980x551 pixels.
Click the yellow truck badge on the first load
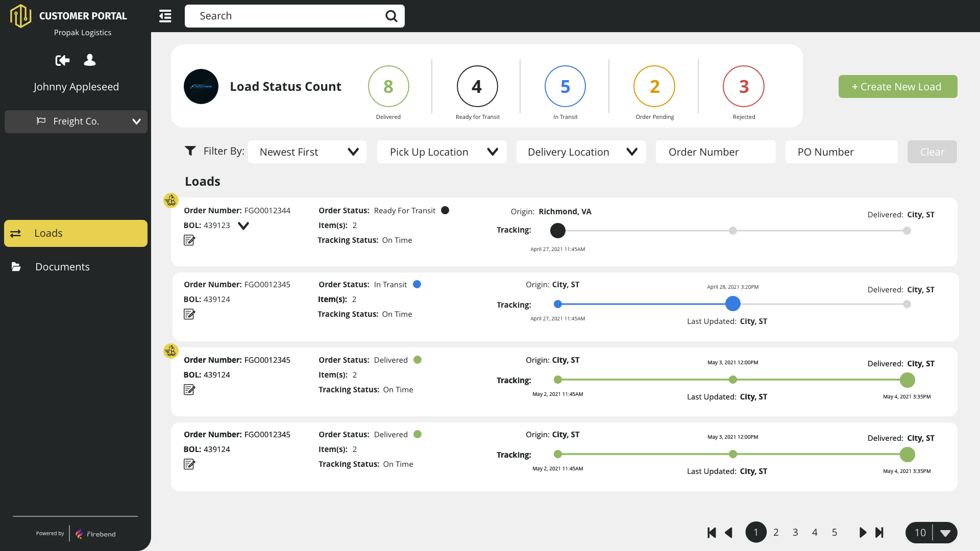[x=170, y=201]
